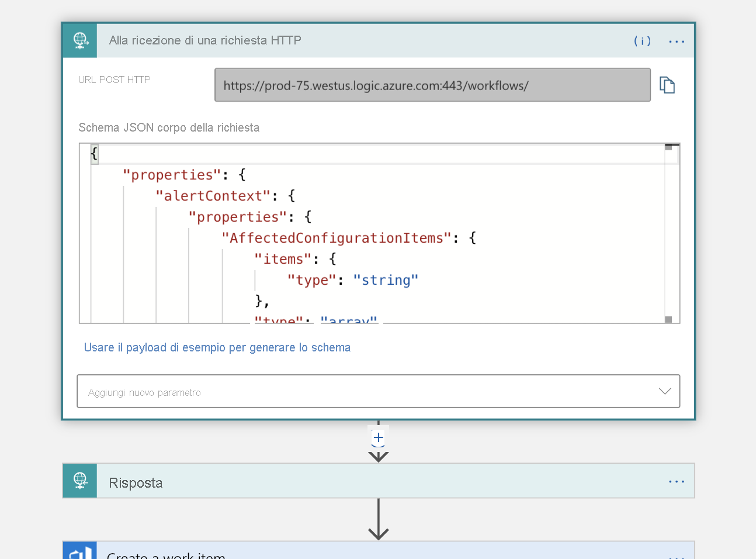756x559 pixels.
Task: Select the HTTP request trigger globe icon
Action: point(79,40)
